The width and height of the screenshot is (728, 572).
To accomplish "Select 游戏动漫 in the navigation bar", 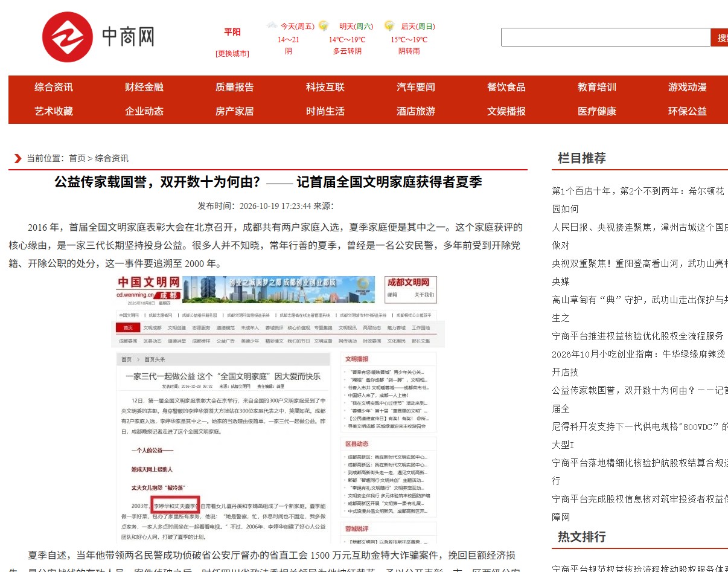I will [x=688, y=87].
